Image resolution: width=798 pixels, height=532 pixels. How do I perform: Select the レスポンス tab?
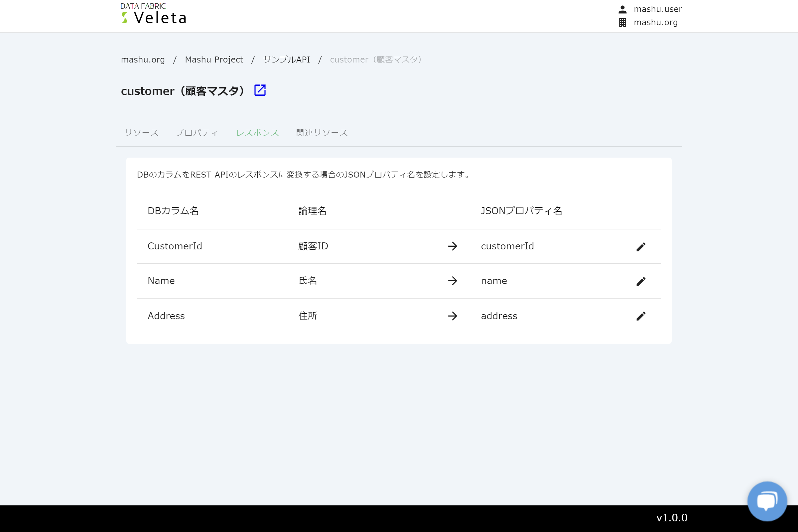257,133
